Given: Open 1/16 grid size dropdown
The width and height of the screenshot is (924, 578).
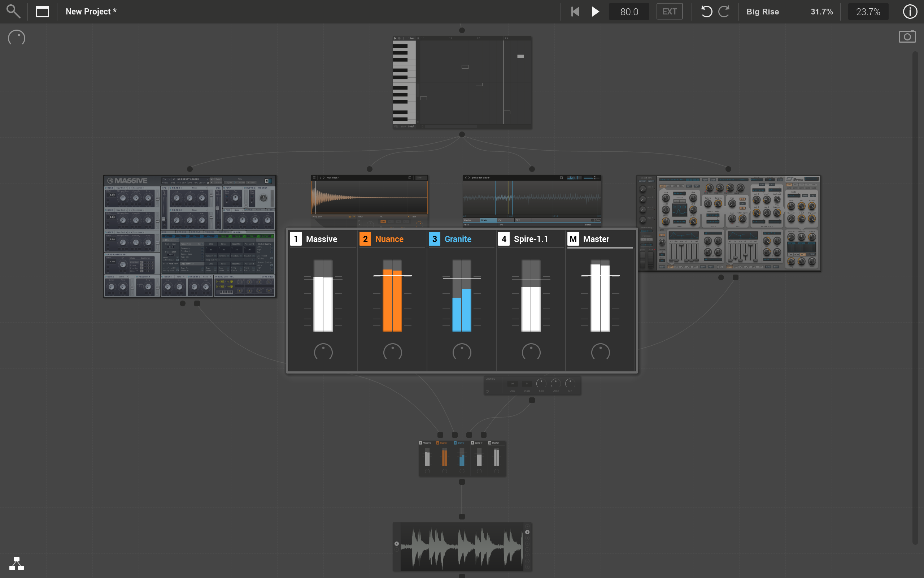Looking at the screenshot, I should pos(404,126).
